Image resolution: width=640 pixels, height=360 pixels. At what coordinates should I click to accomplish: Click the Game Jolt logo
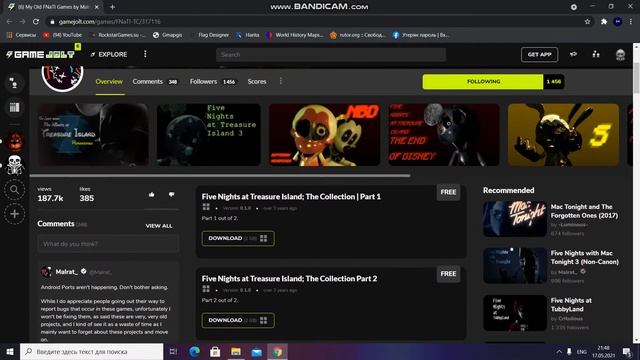tap(41, 54)
